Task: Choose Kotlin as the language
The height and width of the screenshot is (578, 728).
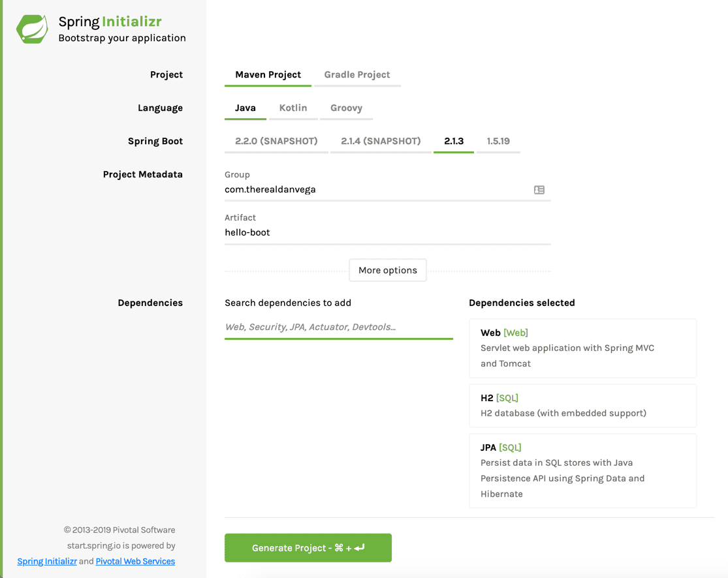Action: point(293,108)
